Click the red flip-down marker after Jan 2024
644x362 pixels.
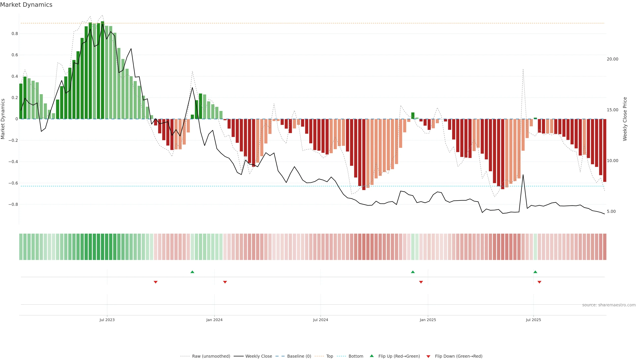(225, 282)
